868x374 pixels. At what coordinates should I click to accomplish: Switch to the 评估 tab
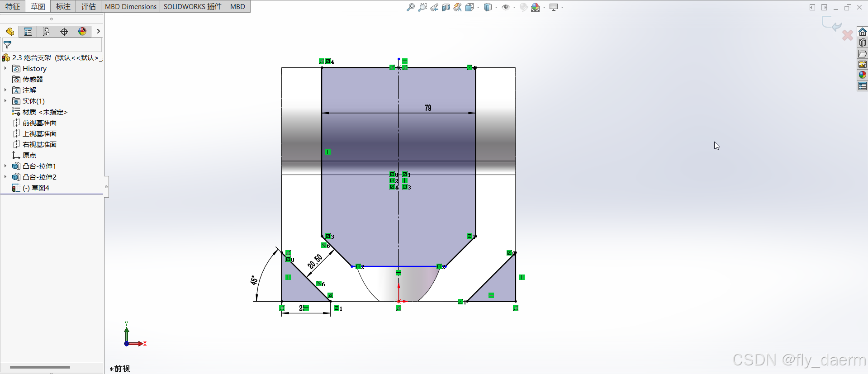(x=89, y=6)
